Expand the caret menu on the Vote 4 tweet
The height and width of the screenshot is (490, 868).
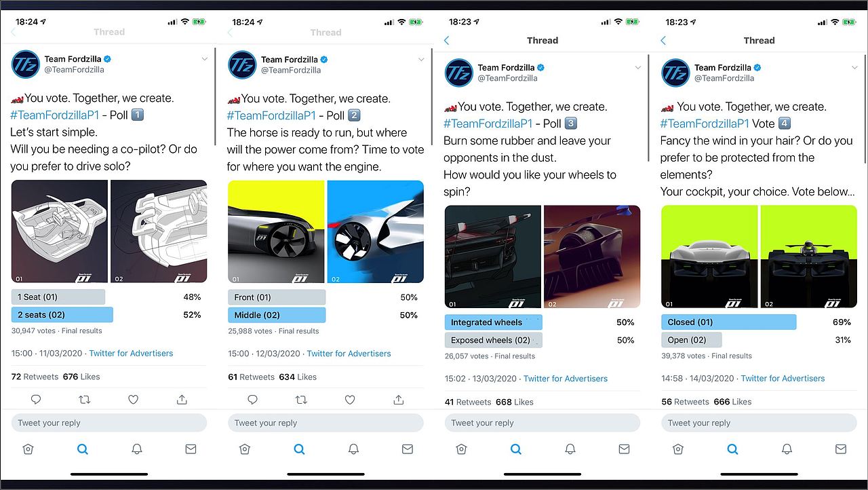(854, 68)
